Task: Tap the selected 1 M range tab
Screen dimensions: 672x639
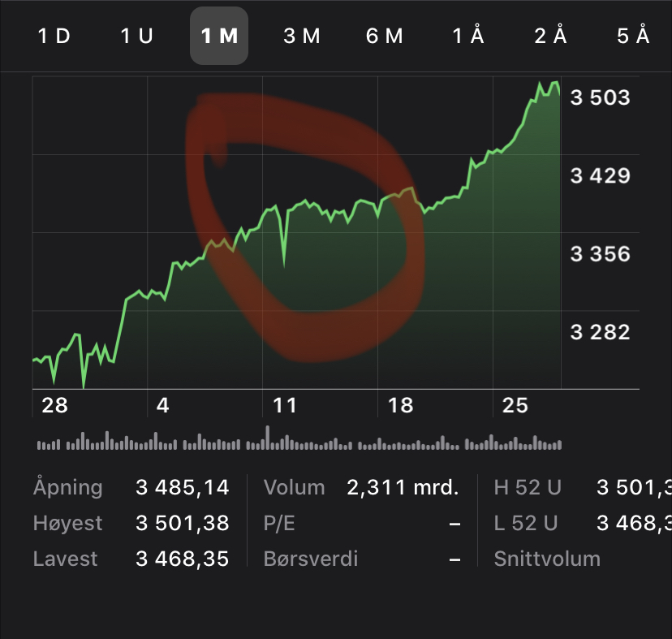Action: [x=219, y=37]
